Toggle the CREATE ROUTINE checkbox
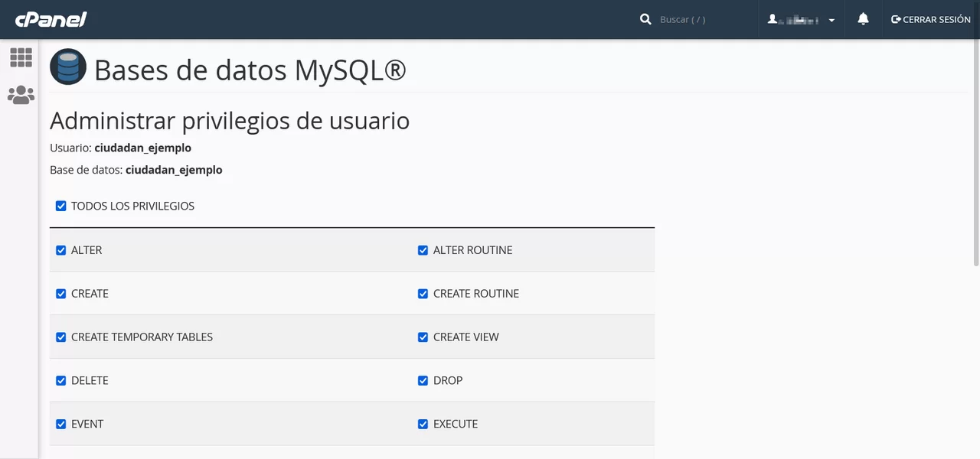Screen dimensions: 980x459 [423, 294]
